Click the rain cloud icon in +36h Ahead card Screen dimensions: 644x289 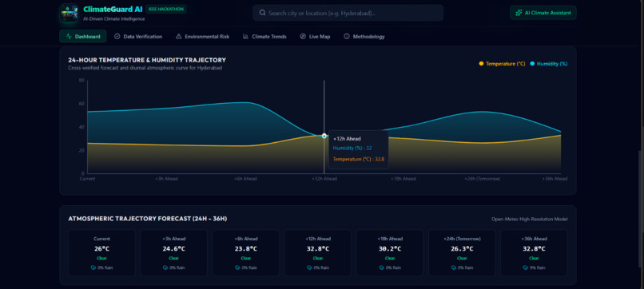526,267
